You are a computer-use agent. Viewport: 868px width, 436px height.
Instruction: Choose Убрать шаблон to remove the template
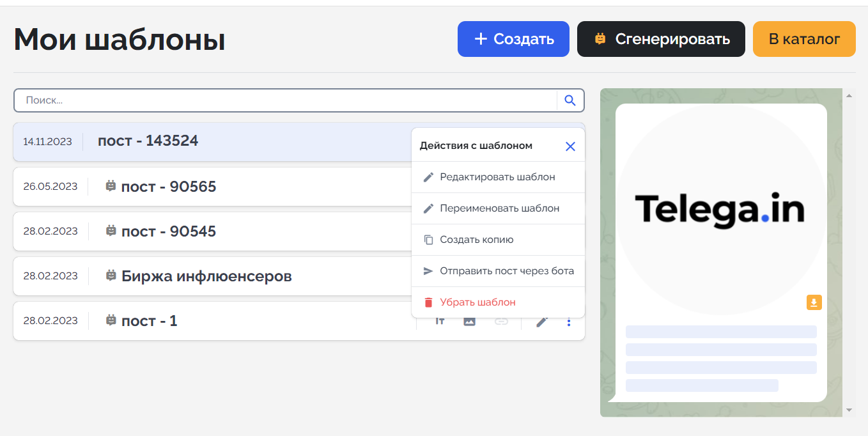click(x=498, y=302)
